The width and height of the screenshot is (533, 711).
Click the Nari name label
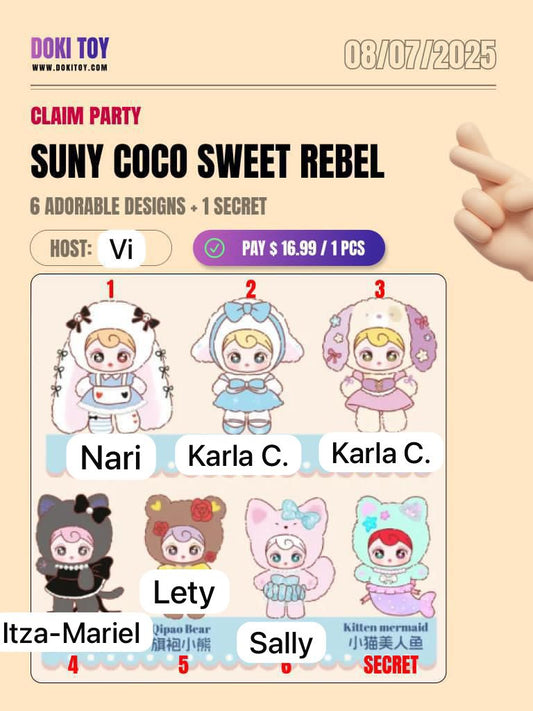point(111,457)
